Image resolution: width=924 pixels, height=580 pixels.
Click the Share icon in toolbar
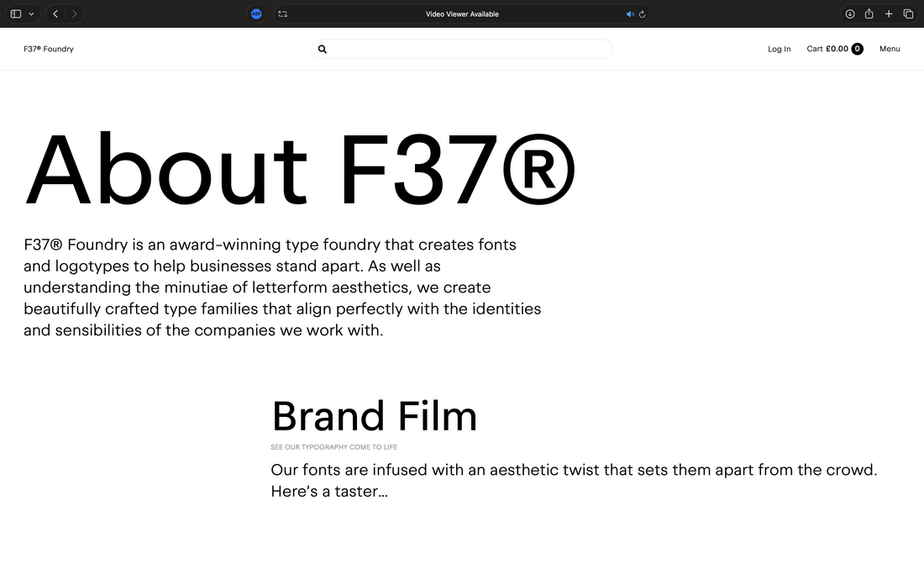[x=869, y=13]
